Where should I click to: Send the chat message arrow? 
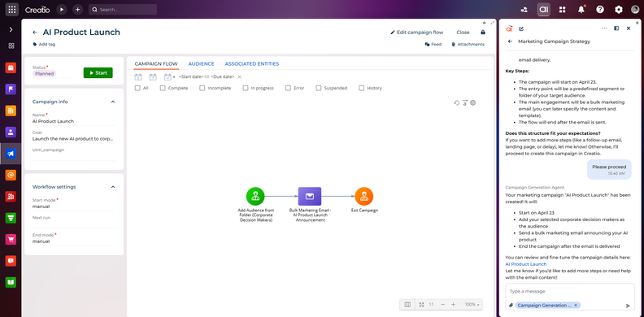pos(628,306)
